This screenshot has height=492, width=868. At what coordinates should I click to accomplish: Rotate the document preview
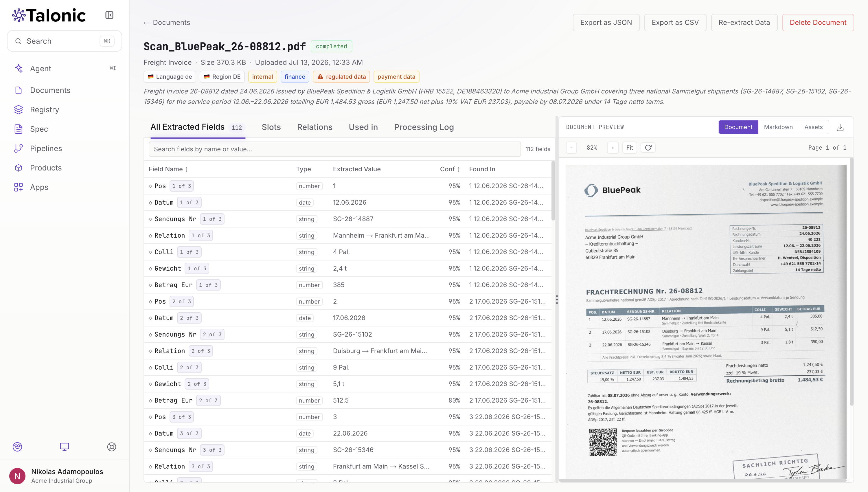coord(648,148)
